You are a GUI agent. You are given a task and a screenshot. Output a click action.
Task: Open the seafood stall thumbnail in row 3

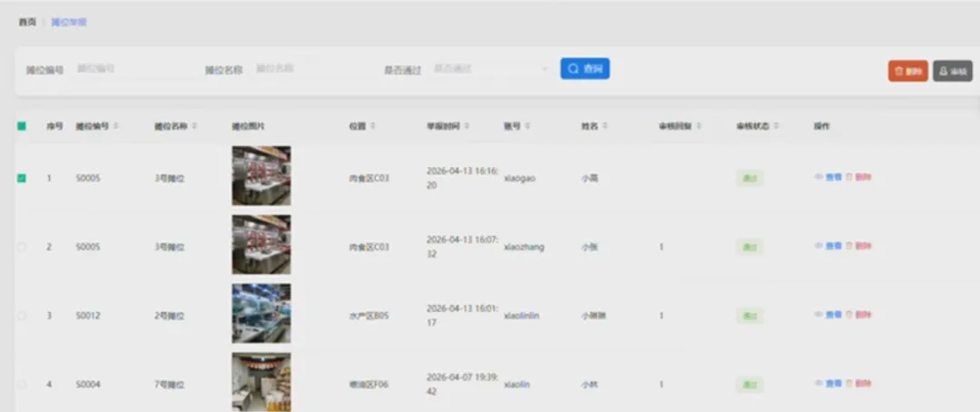pyautogui.click(x=261, y=313)
